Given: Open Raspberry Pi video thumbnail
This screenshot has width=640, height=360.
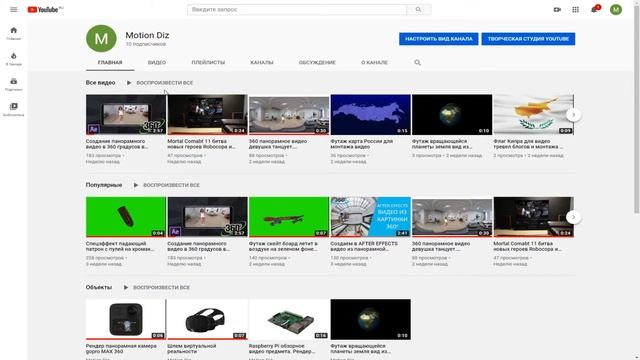Looking at the screenshot, I should pos(289,320).
